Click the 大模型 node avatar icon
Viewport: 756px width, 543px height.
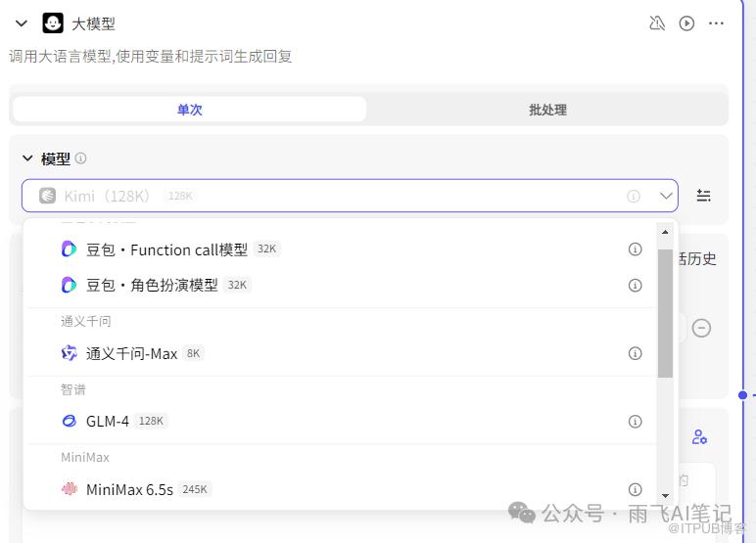53,23
